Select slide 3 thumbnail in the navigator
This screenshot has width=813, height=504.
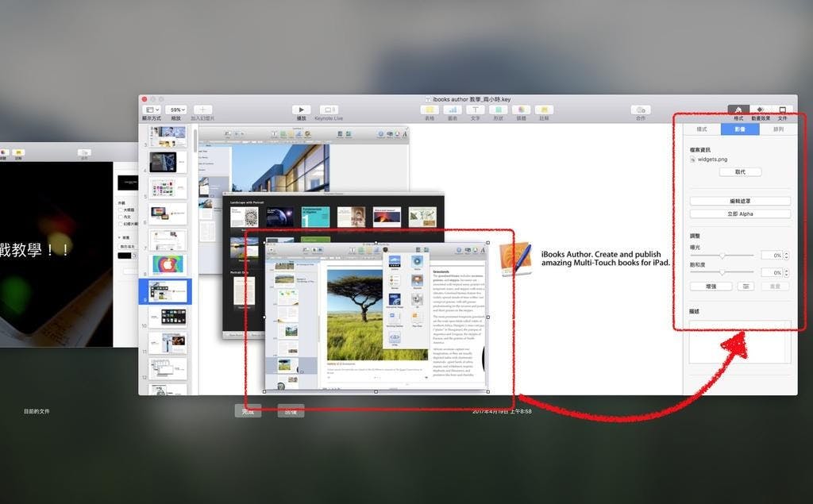168,137
